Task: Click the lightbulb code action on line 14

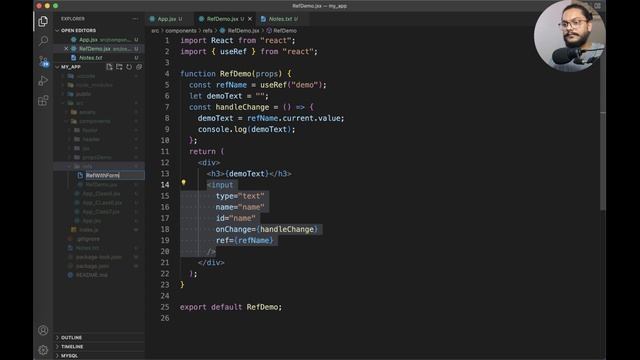Action: 184,182
